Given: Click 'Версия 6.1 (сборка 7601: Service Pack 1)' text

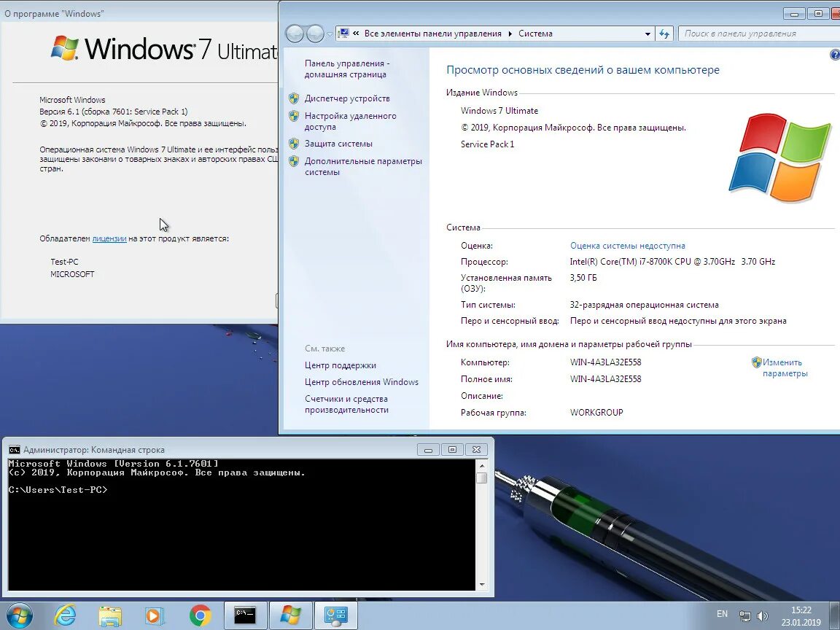Looking at the screenshot, I should click(x=114, y=112).
